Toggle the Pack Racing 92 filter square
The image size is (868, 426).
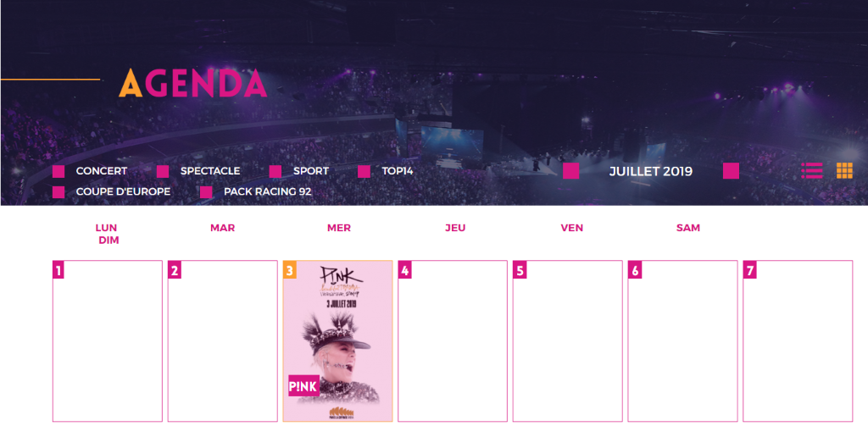click(206, 192)
